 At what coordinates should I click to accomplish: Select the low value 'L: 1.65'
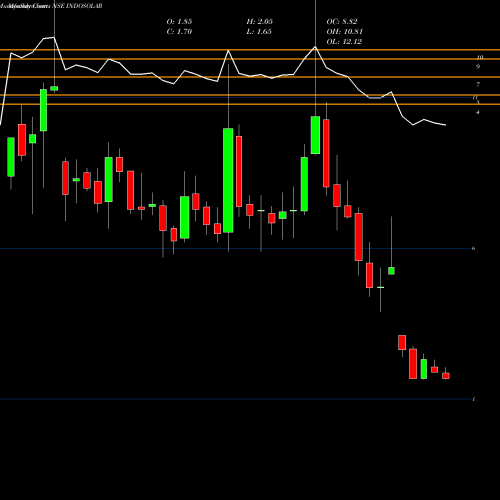259,32
